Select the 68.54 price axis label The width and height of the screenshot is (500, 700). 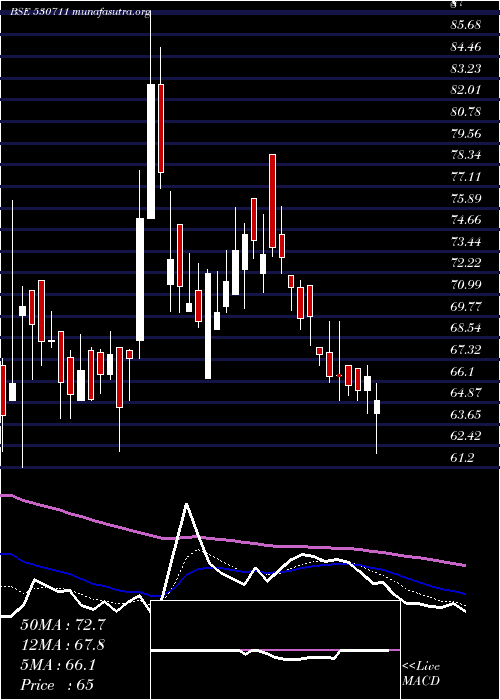(466, 328)
